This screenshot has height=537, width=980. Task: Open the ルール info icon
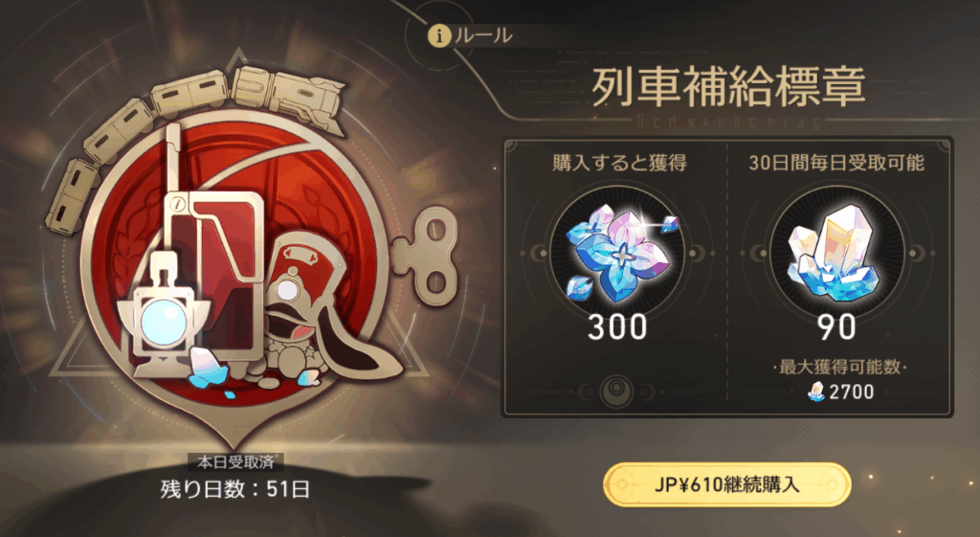pyautogui.click(x=440, y=36)
